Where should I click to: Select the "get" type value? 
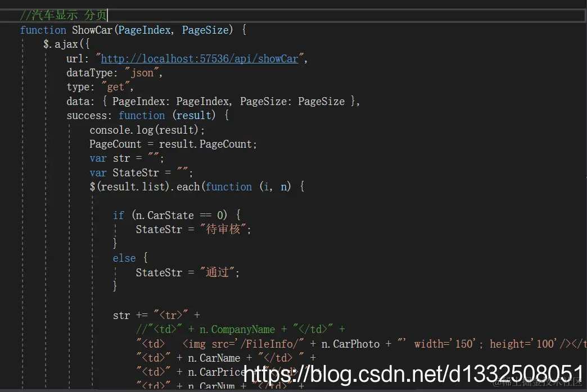click(x=116, y=87)
